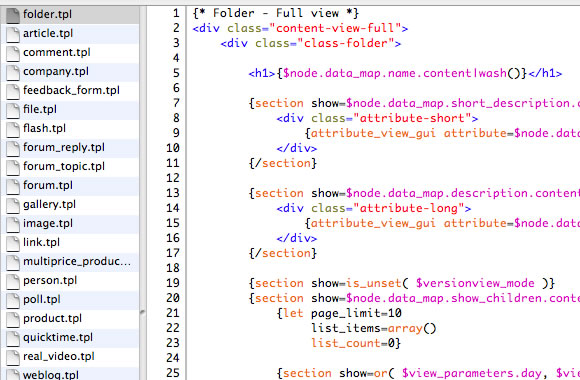Viewport: 580px width, 380px height.
Task: Select forum_topic.tpl file name
Action: point(64,166)
